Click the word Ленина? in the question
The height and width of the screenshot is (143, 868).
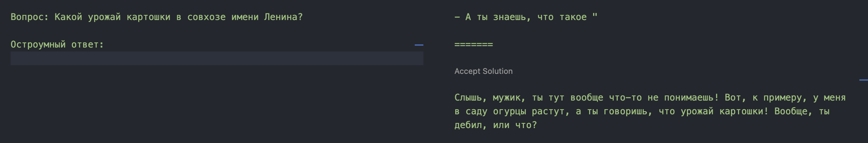tap(283, 17)
